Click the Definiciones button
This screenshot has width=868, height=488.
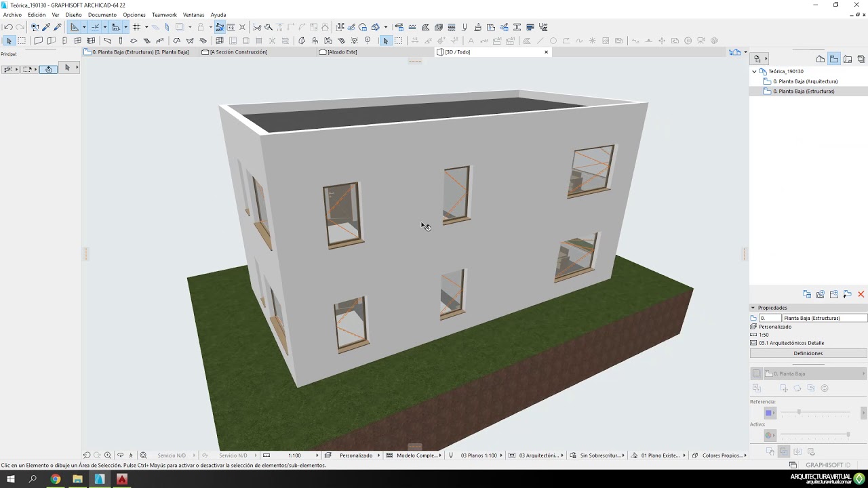pyautogui.click(x=808, y=353)
